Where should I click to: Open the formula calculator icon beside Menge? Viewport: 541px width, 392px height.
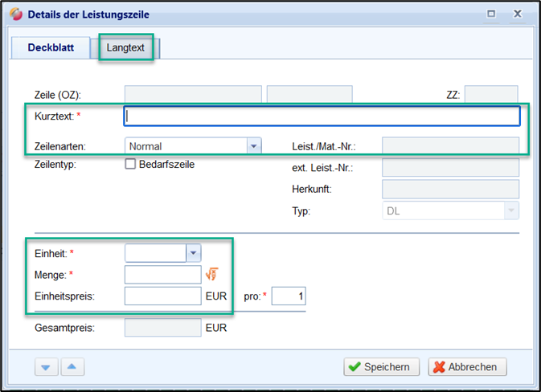[213, 275]
